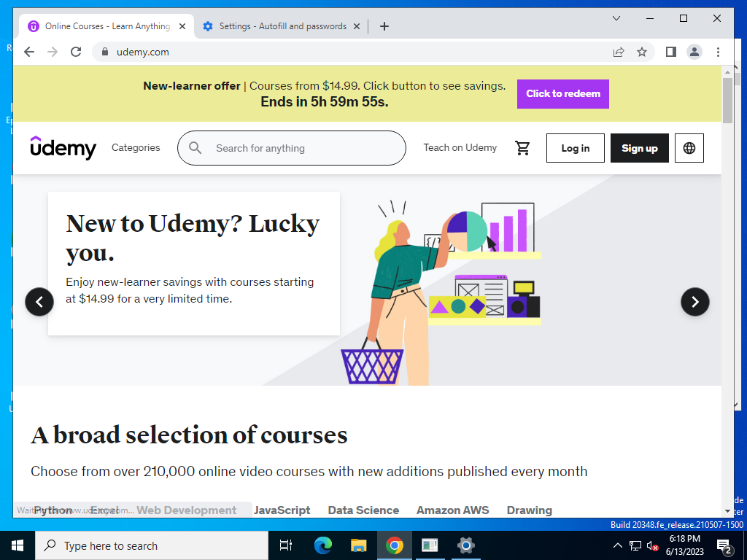The height and width of the screenshot is (560, 747).
Task: Select the JavaScript course tab
Action: pyautogui.click(x=282, y=510)
